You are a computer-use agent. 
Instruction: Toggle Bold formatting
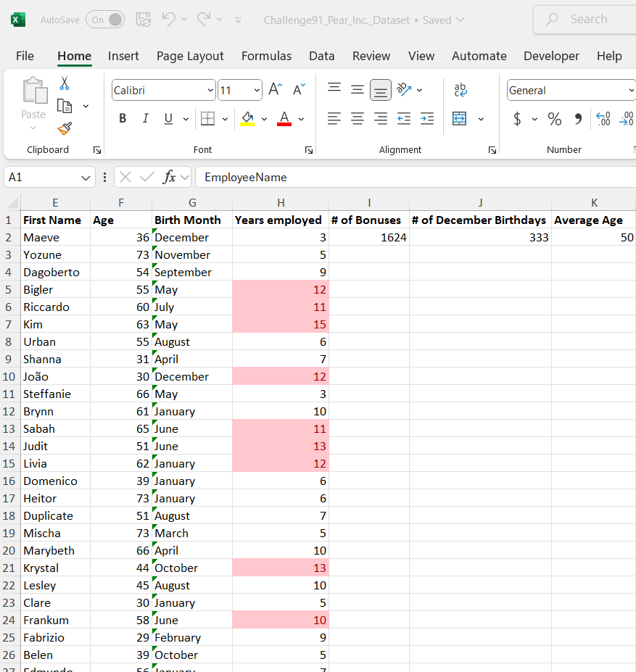123,118
